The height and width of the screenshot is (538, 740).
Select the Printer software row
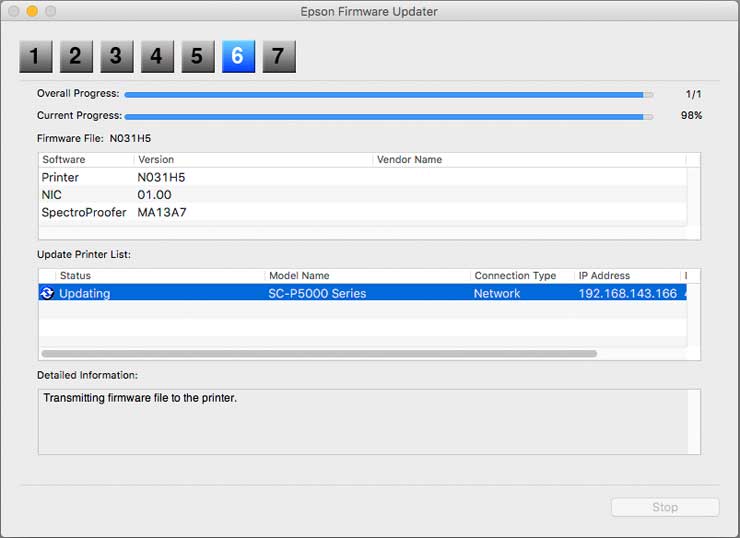362,177
